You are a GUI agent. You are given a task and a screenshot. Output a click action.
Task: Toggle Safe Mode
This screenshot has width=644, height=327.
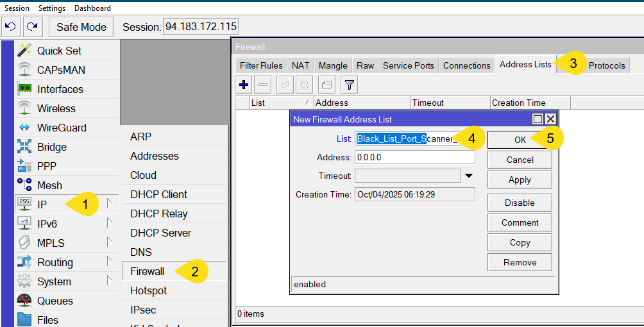click(81, 27)
